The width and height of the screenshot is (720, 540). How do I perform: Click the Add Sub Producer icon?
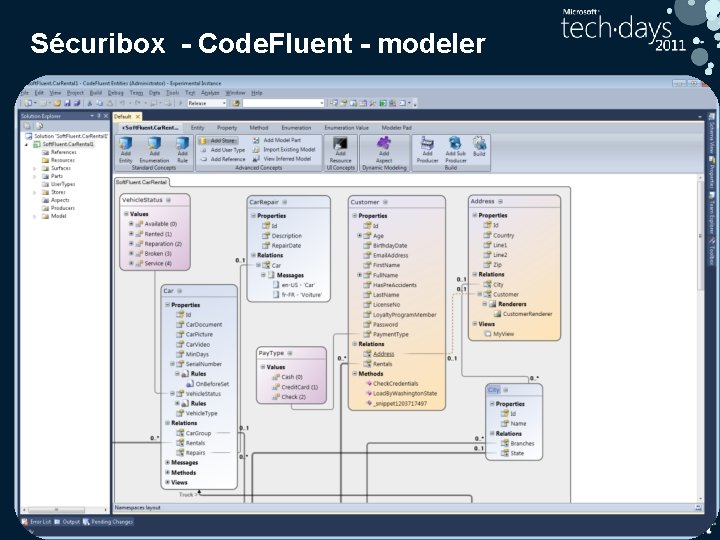[x=456, y=150]
